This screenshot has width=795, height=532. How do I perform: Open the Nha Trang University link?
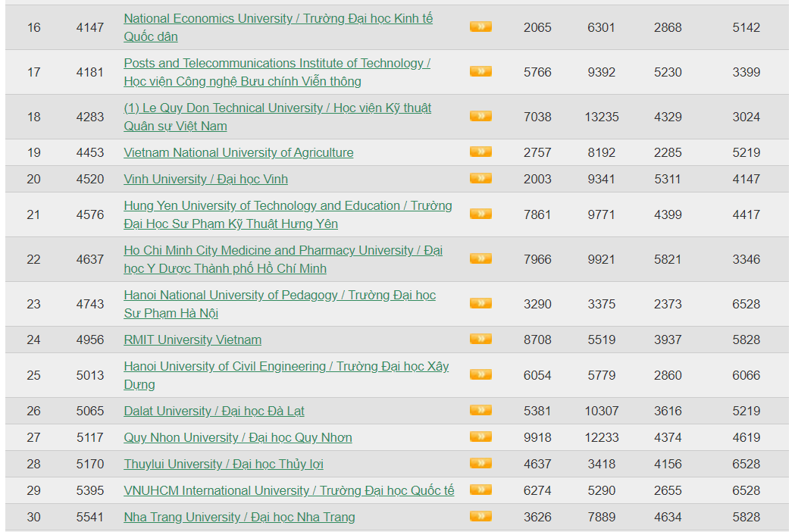pyautogui.click(x=239, y=518)
